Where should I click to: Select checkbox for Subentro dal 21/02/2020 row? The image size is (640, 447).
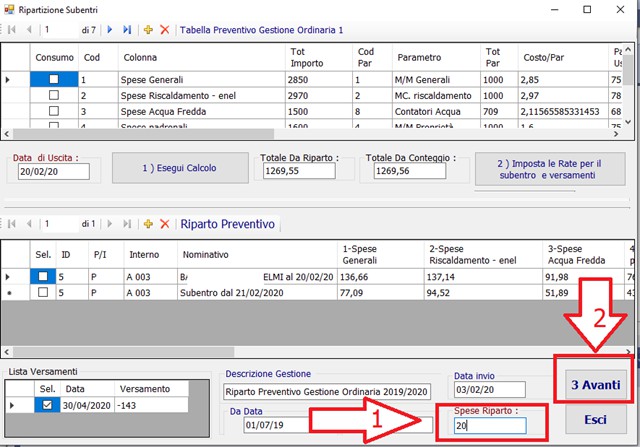43,293
